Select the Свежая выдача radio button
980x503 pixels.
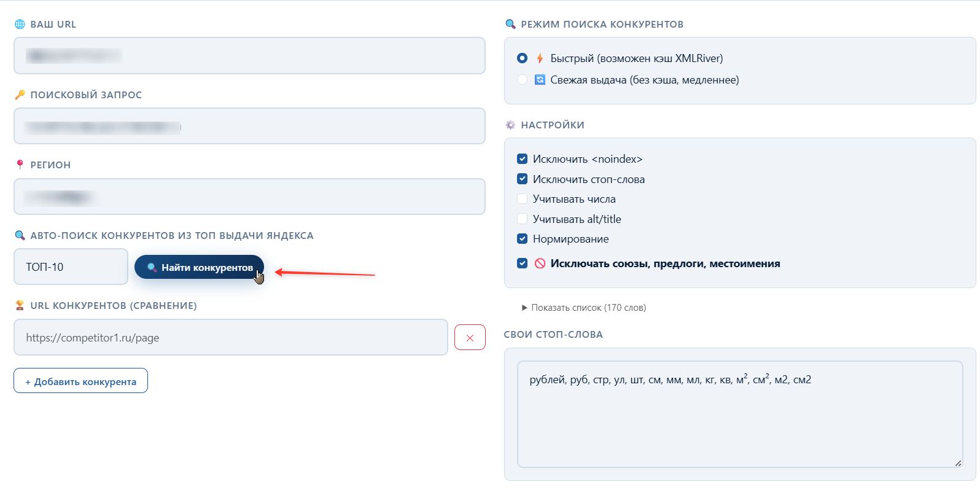pyautogui.click(x=522, y=80)
